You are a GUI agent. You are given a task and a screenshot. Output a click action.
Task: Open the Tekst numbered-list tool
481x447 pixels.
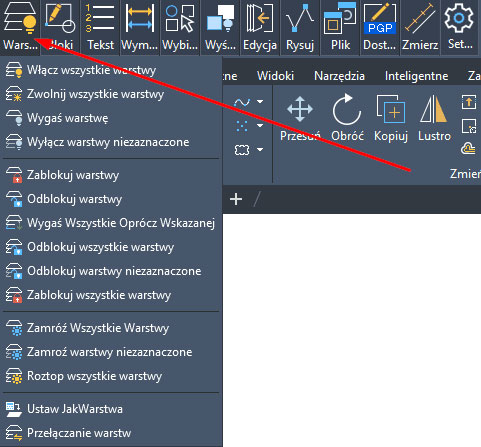coord(100,27)
